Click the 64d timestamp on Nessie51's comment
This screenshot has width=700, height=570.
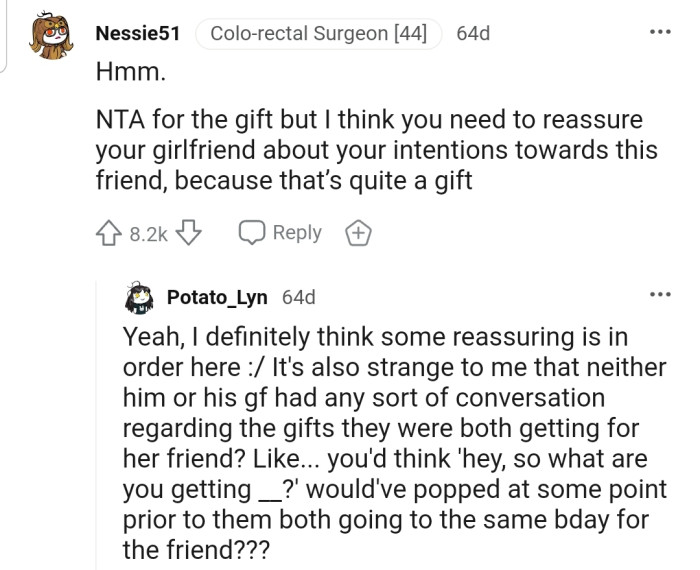(473, 34)
